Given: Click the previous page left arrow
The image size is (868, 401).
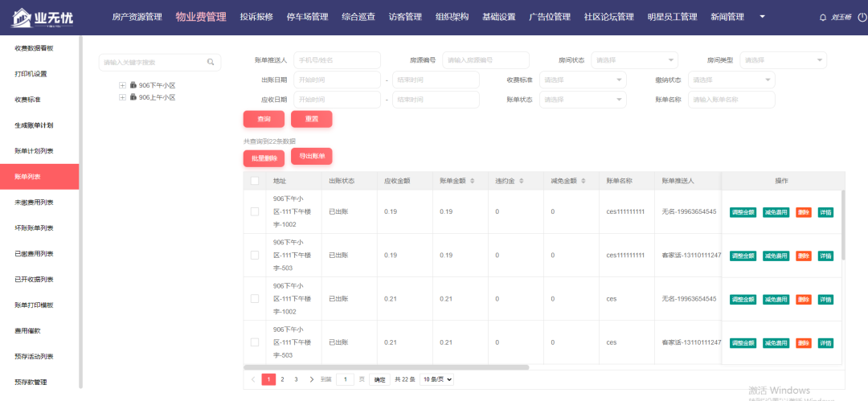Looking at the screenshot, I should pos(253,379).
